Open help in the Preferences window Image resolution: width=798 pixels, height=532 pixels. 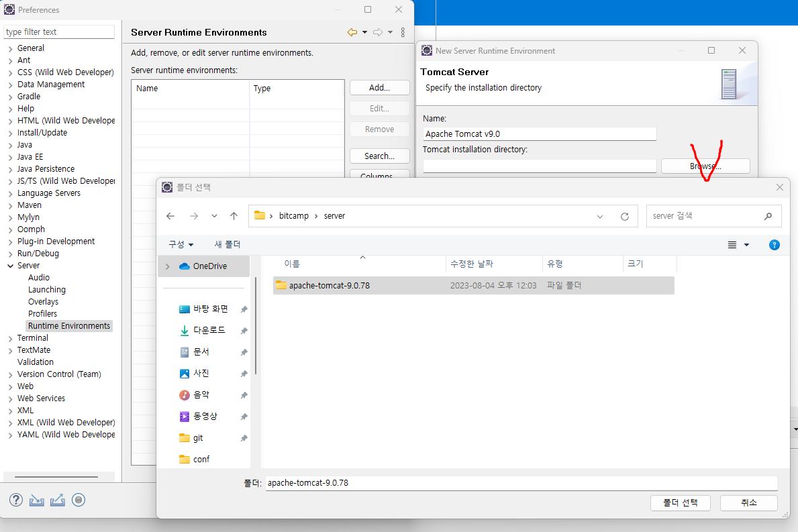coord(16,500)
